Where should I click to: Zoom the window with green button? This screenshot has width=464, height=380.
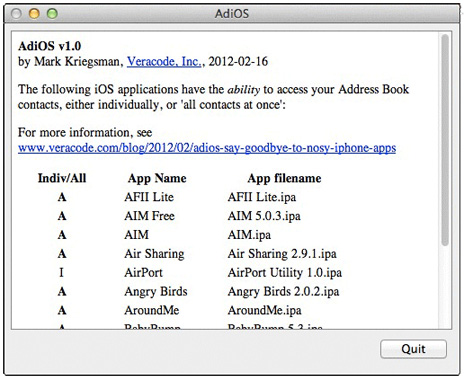click(x=52, y=13)
